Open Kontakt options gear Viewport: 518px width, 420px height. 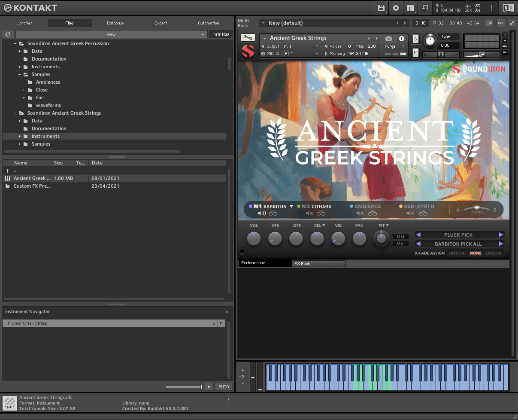coord(396,8)
